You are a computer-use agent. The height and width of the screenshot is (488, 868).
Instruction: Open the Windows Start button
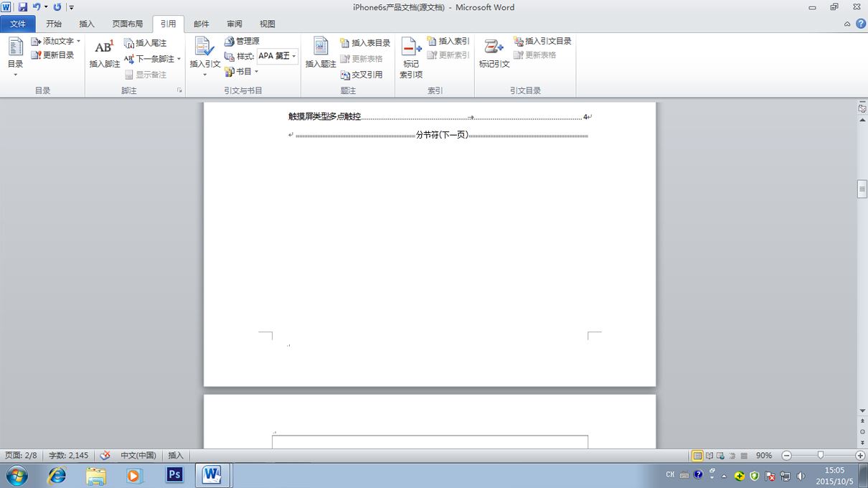click(16, 475)
